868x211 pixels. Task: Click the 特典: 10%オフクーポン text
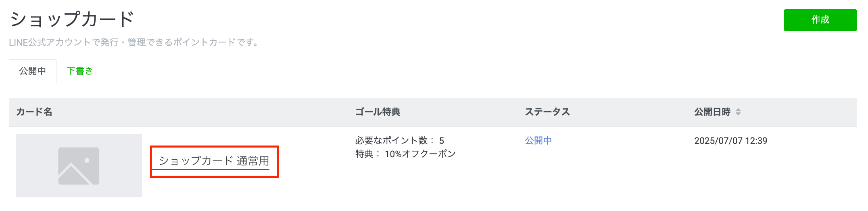point(405,154)
